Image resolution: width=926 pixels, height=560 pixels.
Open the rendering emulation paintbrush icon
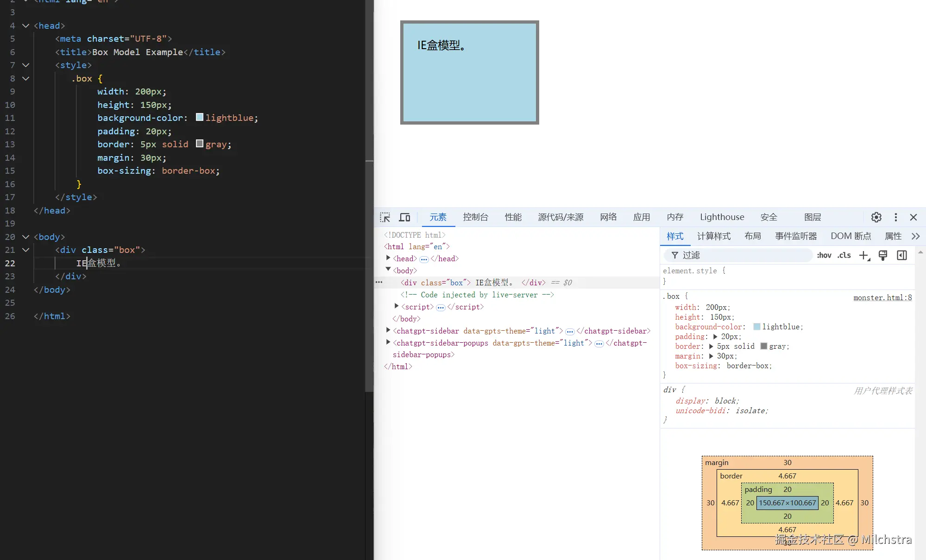[x=883, y=255]
